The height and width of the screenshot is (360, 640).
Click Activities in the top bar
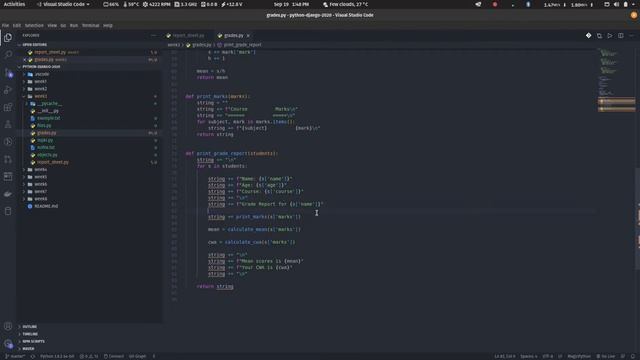[14, 4]
